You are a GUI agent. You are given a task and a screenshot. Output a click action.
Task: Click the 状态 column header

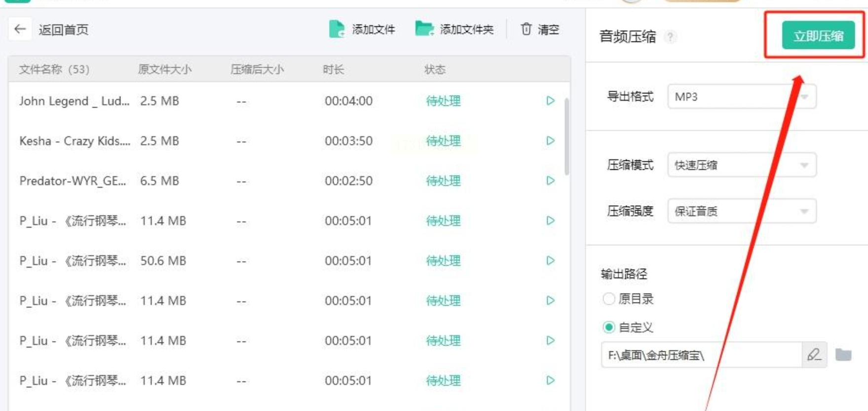coord(435,69)
